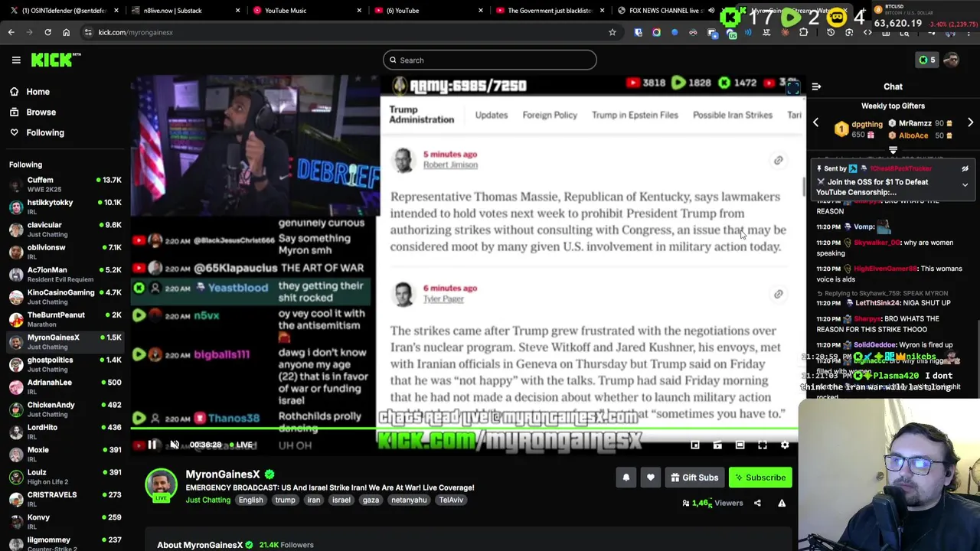Click the browser back arrow

tap(11, 32)
